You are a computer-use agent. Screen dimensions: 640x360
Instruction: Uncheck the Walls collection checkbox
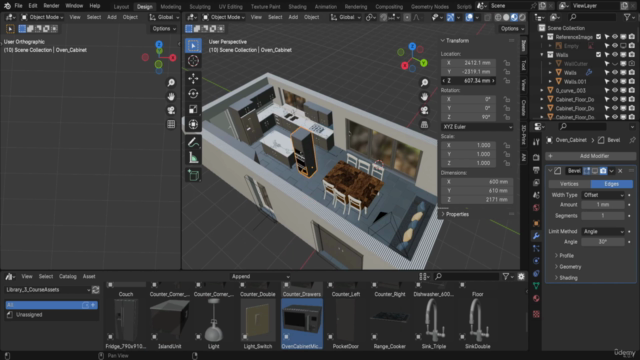pos(598,55)
